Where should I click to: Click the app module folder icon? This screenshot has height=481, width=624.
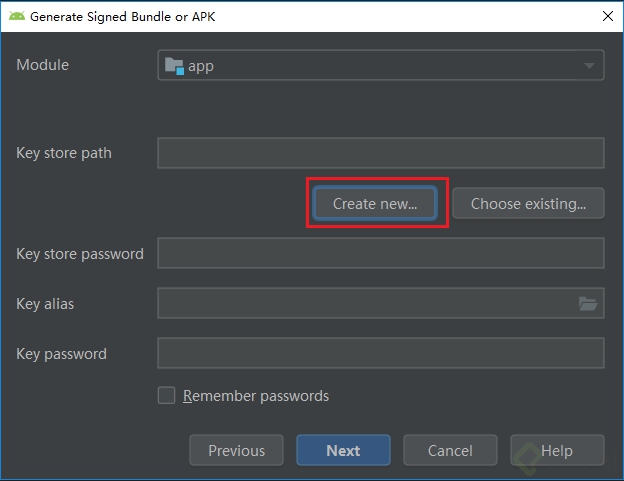(174, 66)
